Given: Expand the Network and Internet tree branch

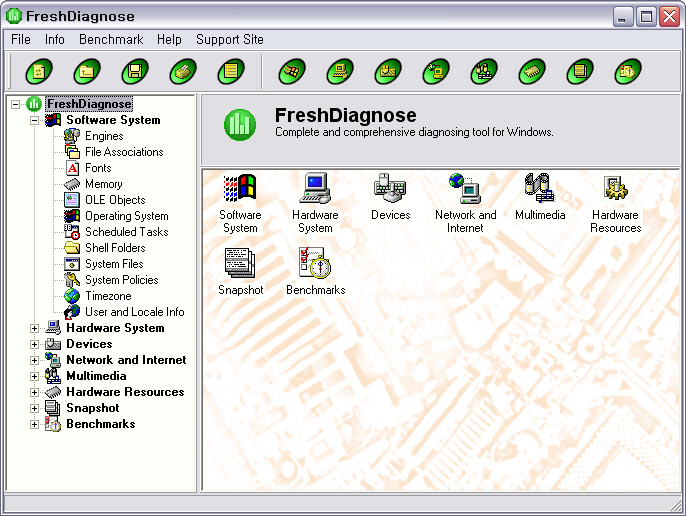Looking at the screenshot, I should (35, 360).
